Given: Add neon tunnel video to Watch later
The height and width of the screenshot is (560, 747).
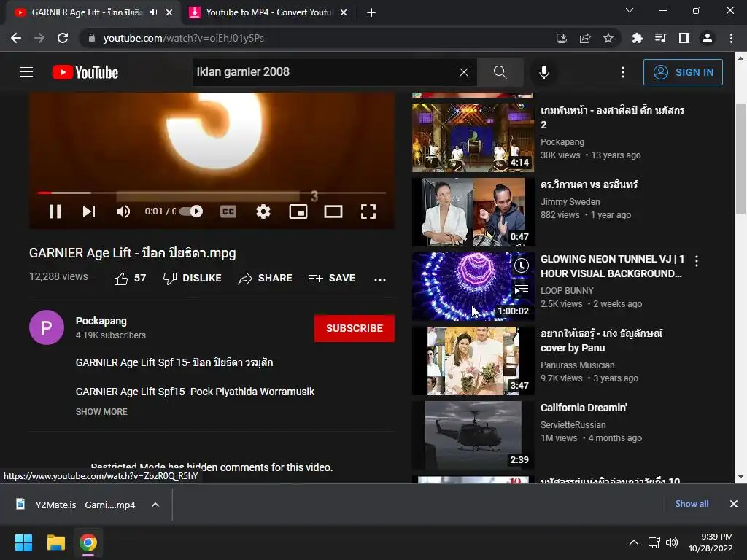Looking at the screenshot, I should (x=522, y=265).
